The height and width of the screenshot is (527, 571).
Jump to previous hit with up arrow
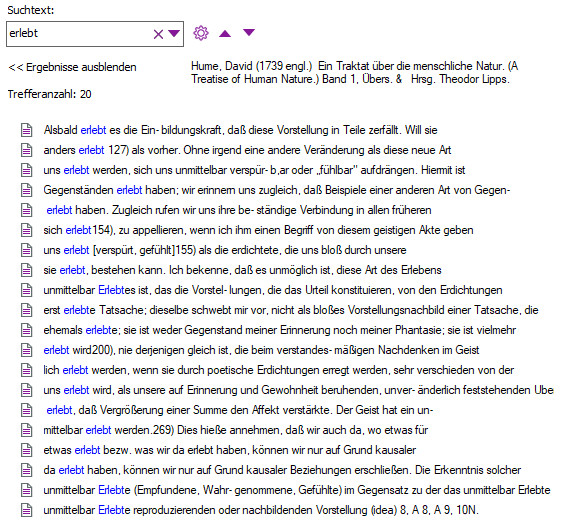pos(225,34)
